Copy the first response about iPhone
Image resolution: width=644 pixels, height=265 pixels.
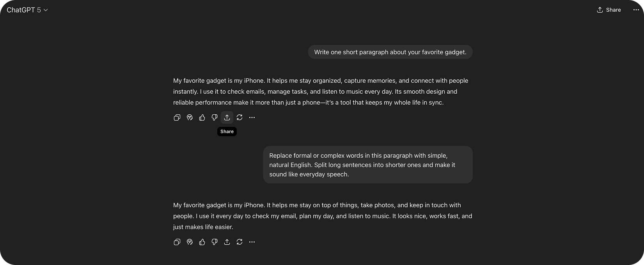[x=177, y=117]
